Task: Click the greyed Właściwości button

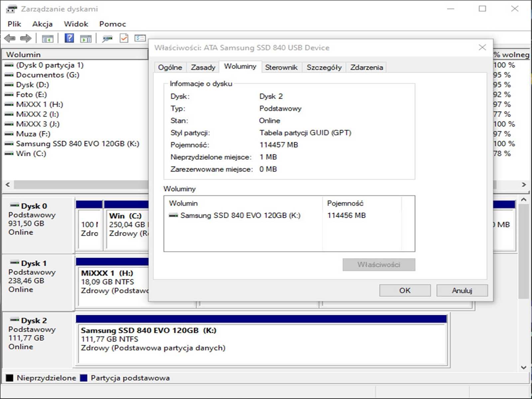Action: (x=379, y=265)
